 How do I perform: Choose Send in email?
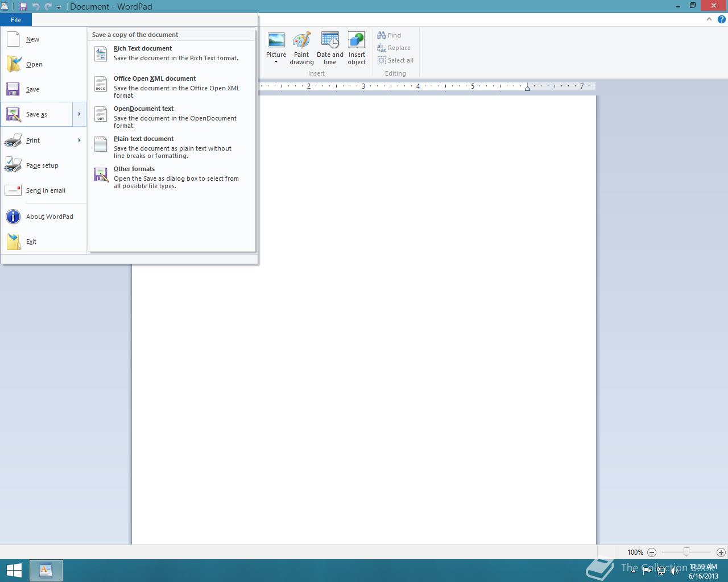point(44,191)
